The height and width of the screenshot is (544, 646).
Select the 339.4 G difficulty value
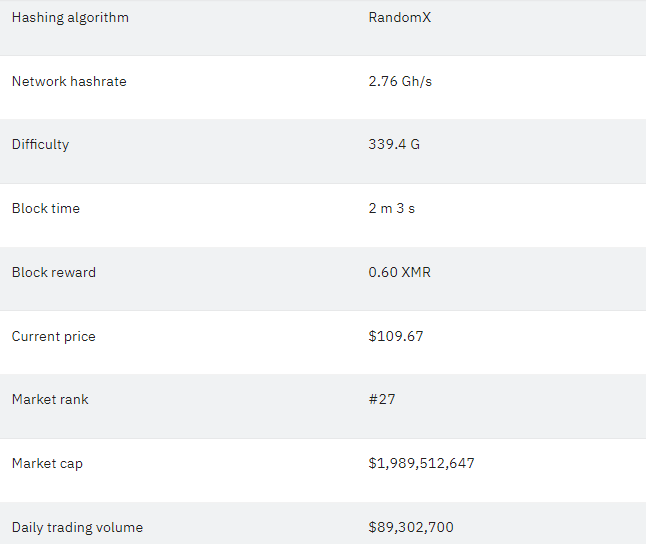(394, 144)
